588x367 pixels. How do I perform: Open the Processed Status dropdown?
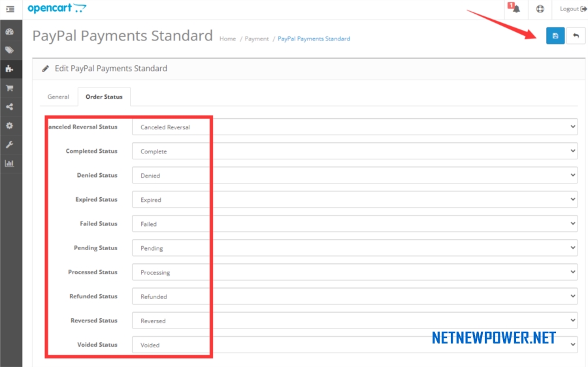coord(355,272)
